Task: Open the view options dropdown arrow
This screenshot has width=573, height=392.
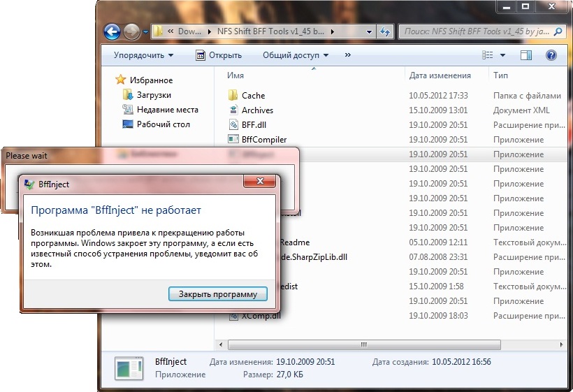Action: [x=502, y=55]
